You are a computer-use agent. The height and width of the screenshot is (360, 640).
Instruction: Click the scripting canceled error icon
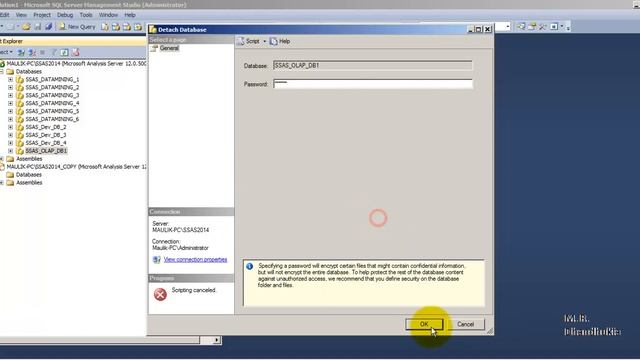(160, 294)
